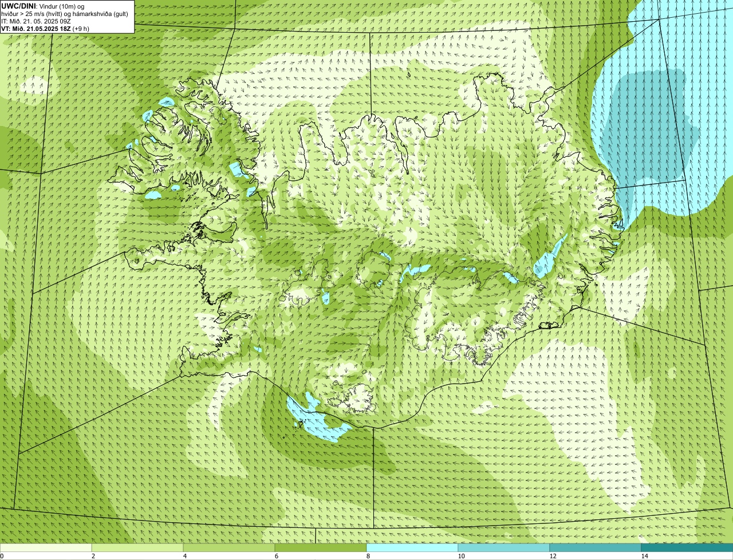
Task: Click the "VT: Mið. 21.05.2025 18Z (+9 h)" line
Action: click(45, 29)
